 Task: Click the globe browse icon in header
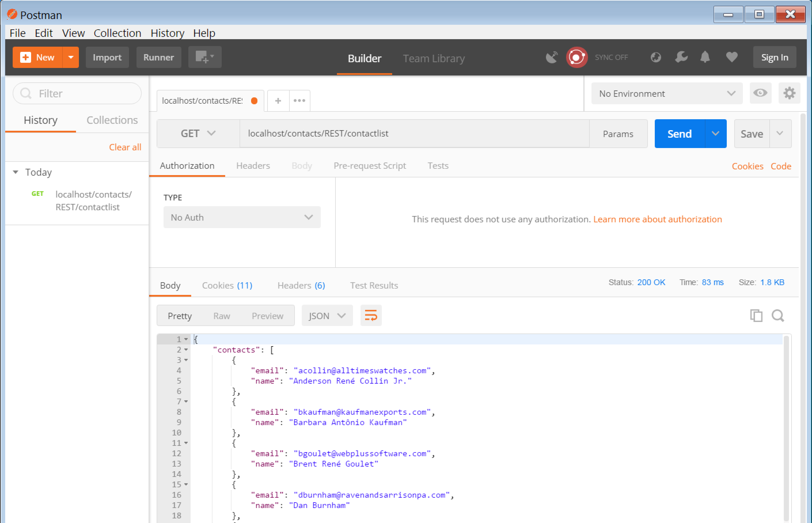[656, 57]
